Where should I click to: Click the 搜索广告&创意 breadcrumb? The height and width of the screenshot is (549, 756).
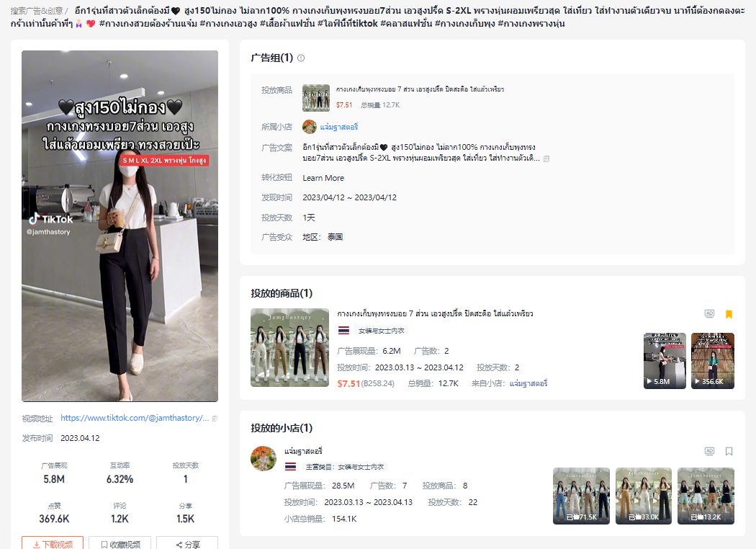pos(36,11)
